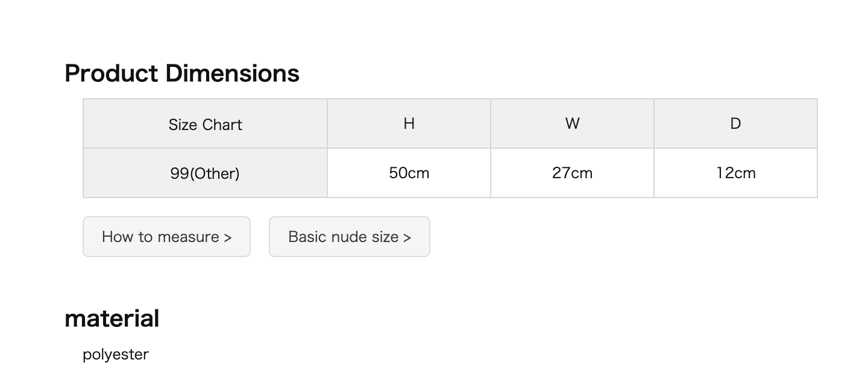Select the D column header
This screenshot has height=389, width=868.
coord(735,124)
